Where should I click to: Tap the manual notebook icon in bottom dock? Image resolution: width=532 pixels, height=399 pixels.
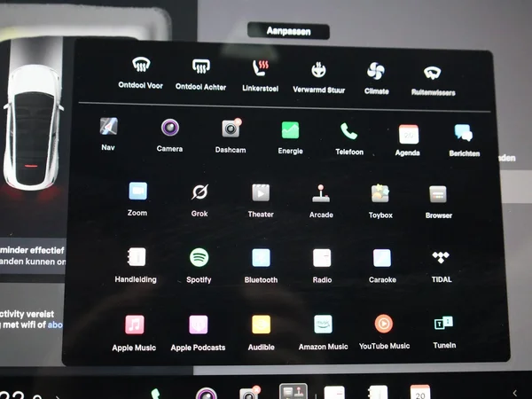point(378,392)
